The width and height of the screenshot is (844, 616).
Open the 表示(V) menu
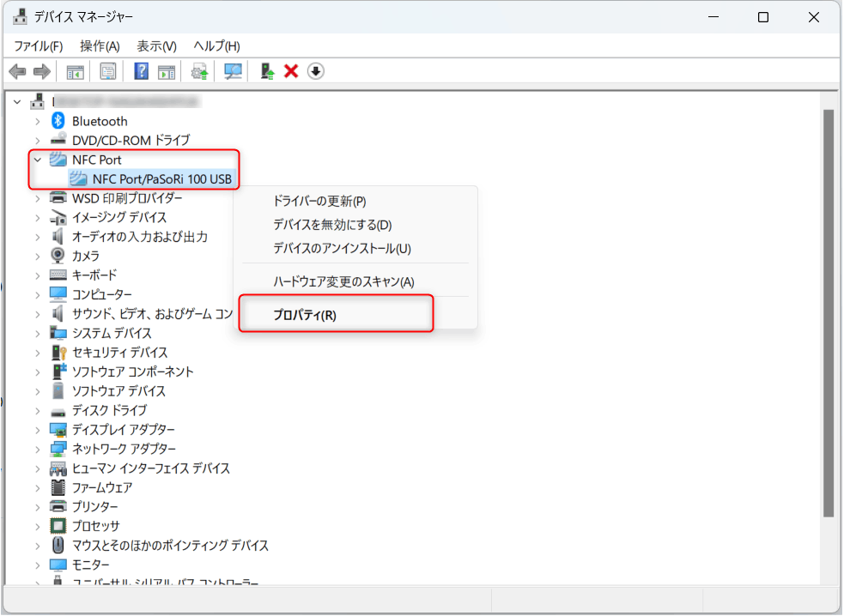point(156,46)
